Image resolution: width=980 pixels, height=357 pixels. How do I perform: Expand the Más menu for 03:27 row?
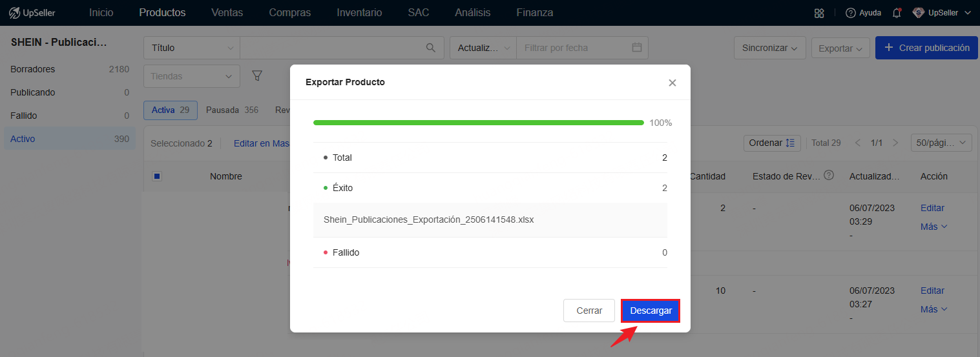coord(934,309)
